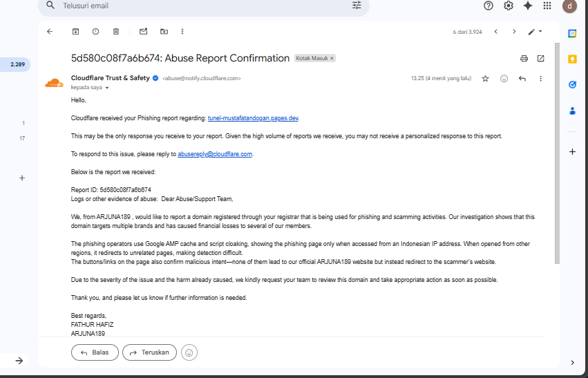This screenshot has height=378, width=588.
Task: Open Google apps grid
Action: [x=547, y=6]
